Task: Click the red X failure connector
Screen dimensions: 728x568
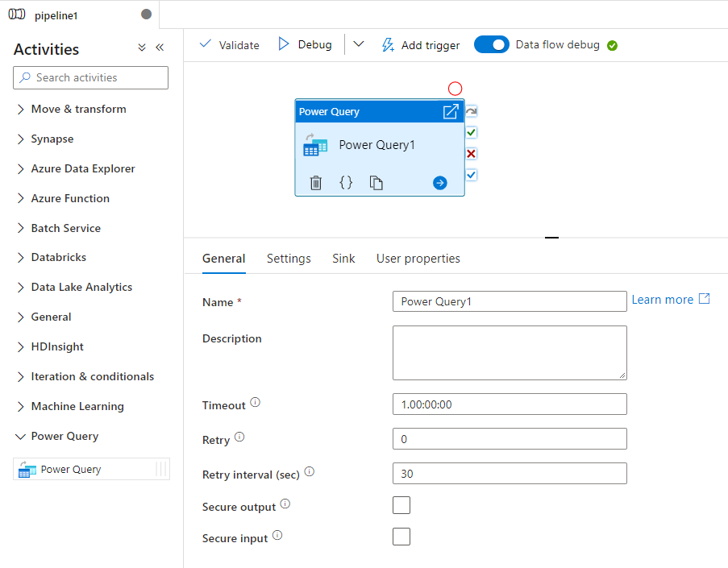Action: pyautogui.click(x=472, y=154)
